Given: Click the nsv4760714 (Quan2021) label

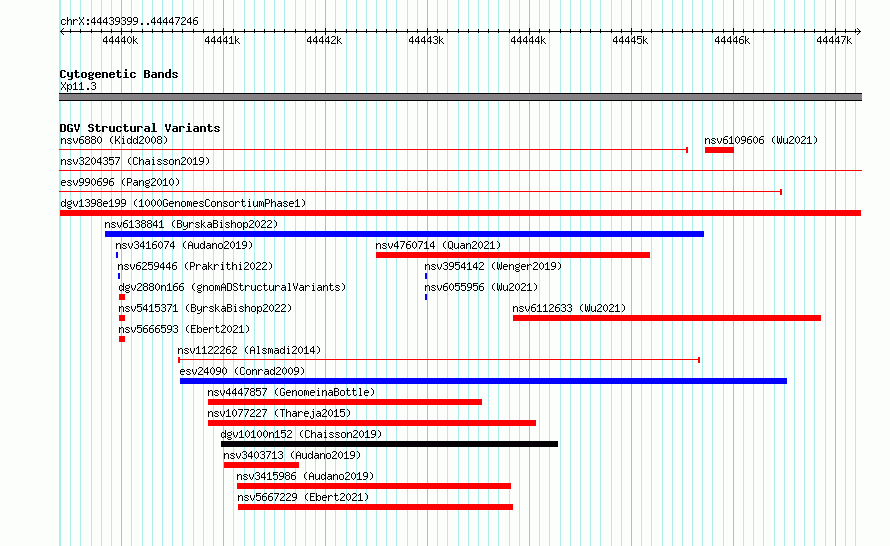Looking at the screenshot, I should [438, 245].
